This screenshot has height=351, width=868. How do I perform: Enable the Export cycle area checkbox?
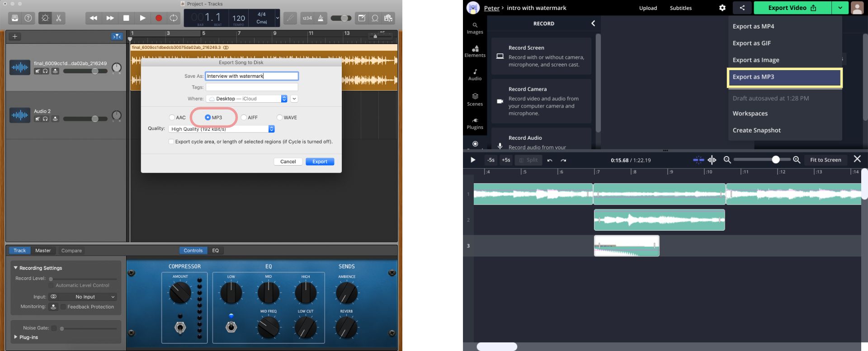tap(171, 142)
